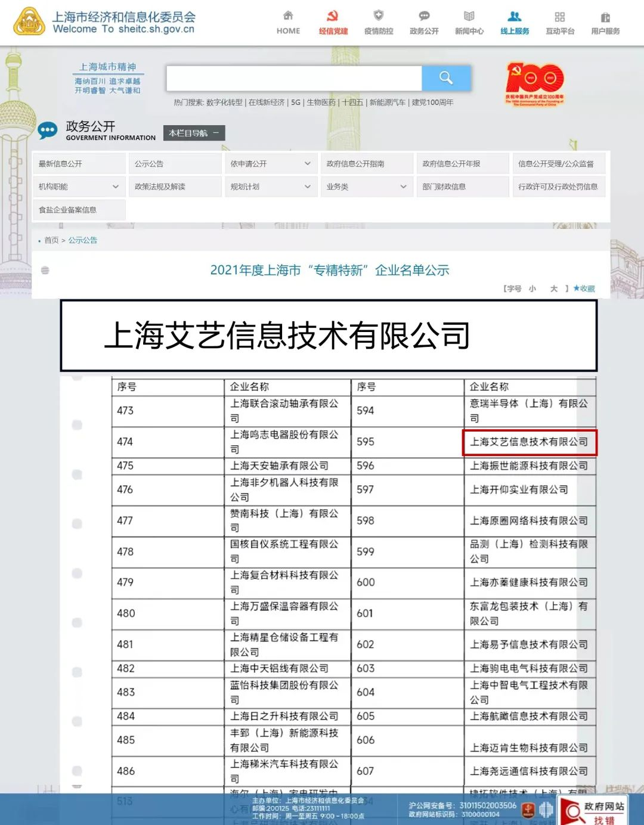Viewport: 644px width, 825px height.
Task: Select cell 上海航瞰信息技术有限公司
Action: click(x=530, y=716)
